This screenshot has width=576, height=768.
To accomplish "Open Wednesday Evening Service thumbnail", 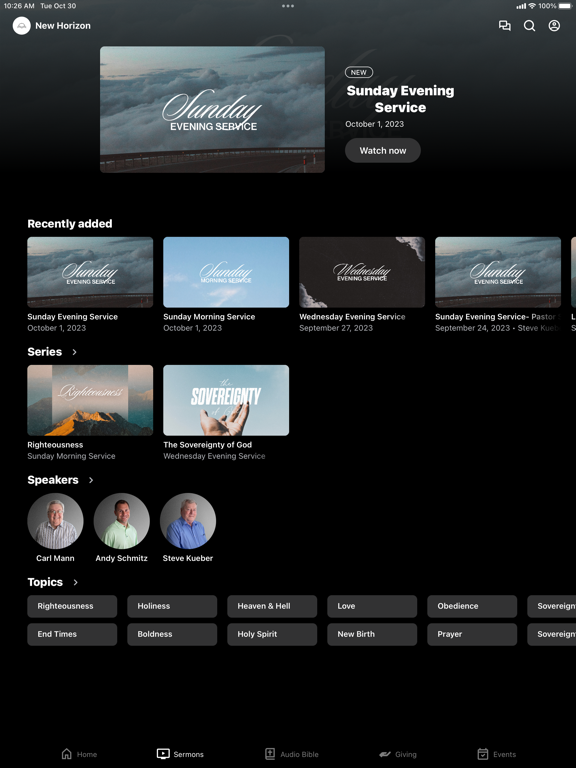I will tap(362, 272).
